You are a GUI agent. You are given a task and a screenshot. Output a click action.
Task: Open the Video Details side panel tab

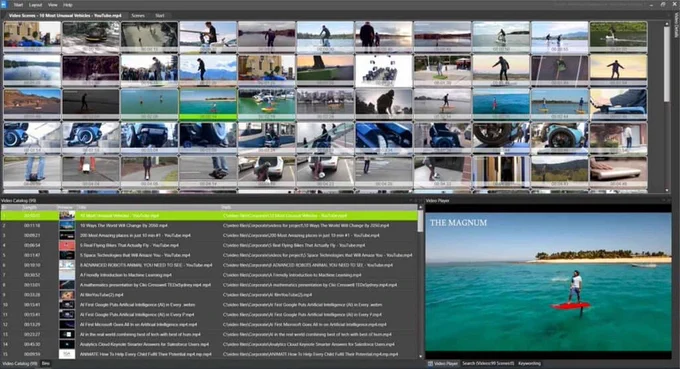(x=676, y=24)
